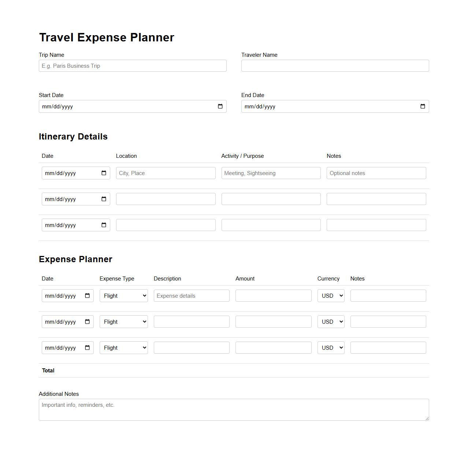Open the End Date calendar picker
Image resolution: width=468 pixels, height=476 pixels.
[x=423, y=106]
